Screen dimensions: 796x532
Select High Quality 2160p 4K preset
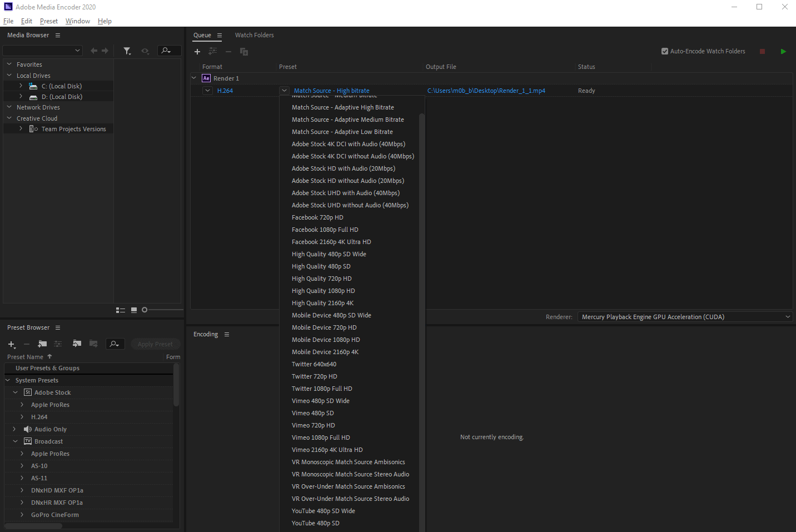coord(323,303)
